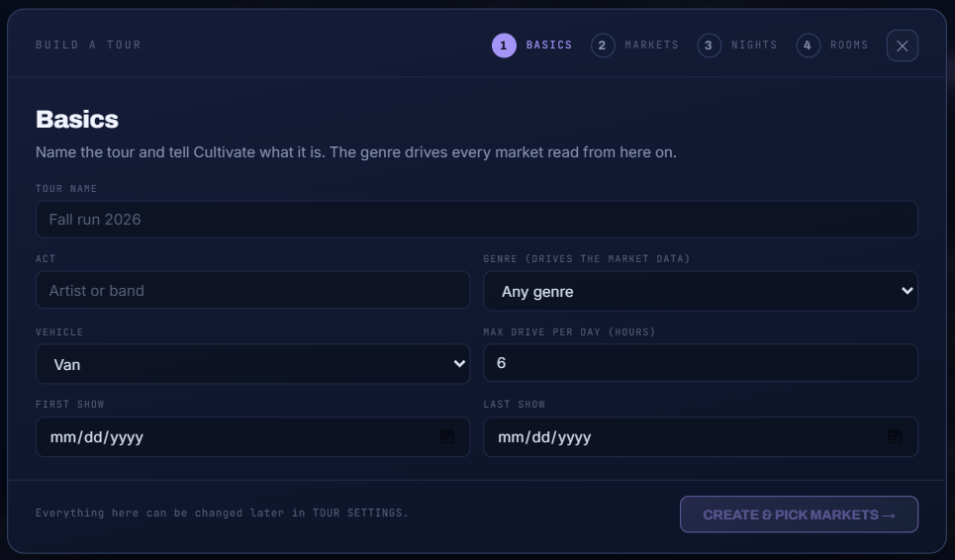955x560 pixels.
Task: Open calendar picker for Last Show
Action: pyautogui.click(x=895, y=436)
